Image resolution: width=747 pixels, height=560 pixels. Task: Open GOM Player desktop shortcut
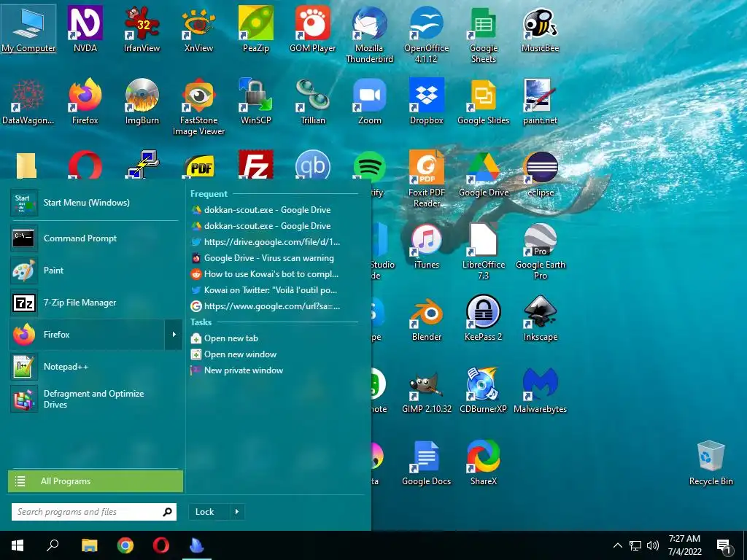(312, 28)
